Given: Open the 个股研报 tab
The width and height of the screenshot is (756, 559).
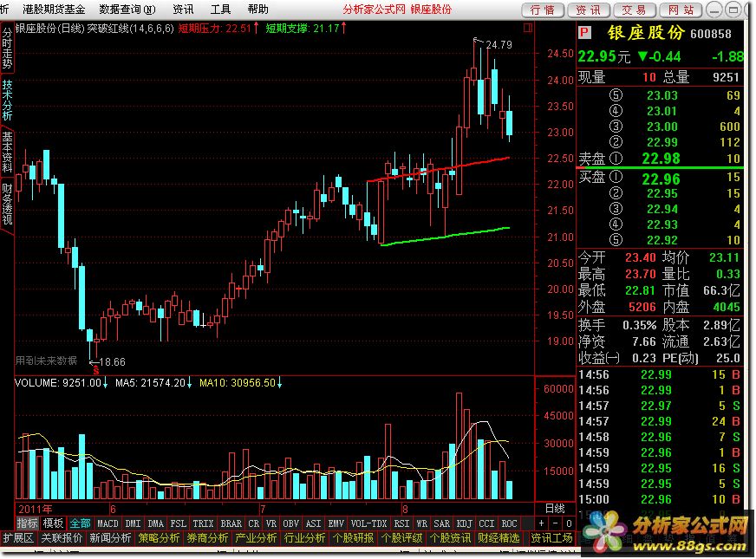Looking at the screenshot, I should click(354, 538).
